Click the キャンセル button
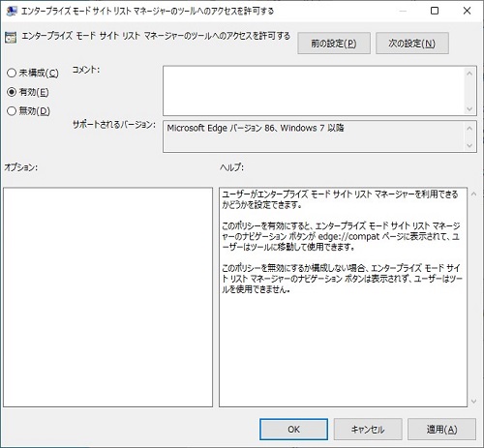 (368, 430)
